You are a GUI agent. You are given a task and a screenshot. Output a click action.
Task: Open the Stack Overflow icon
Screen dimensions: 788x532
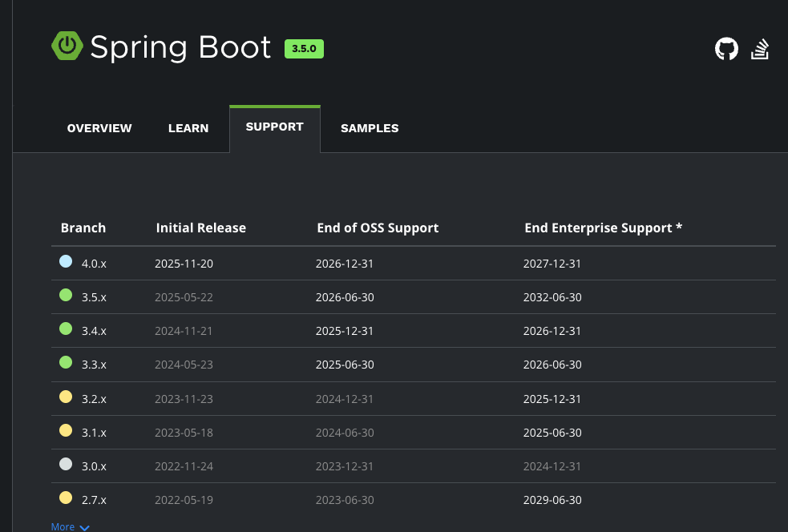(x=760, y=48)
